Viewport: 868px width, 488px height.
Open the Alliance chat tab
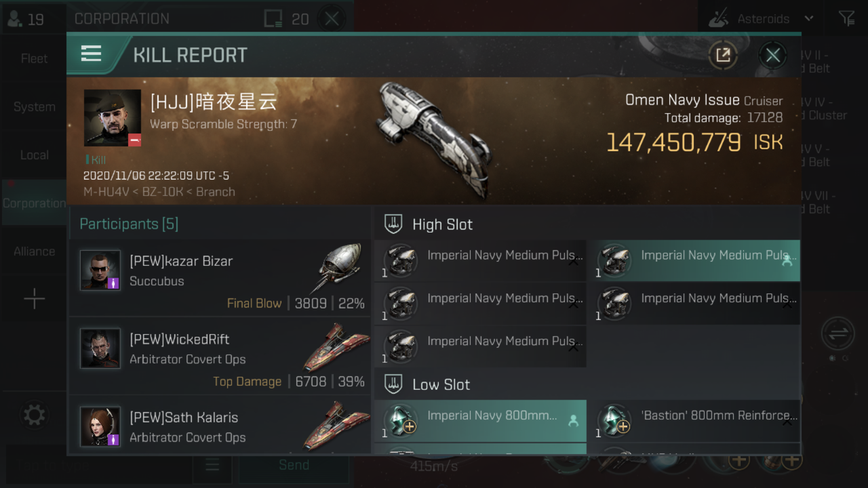34,251
